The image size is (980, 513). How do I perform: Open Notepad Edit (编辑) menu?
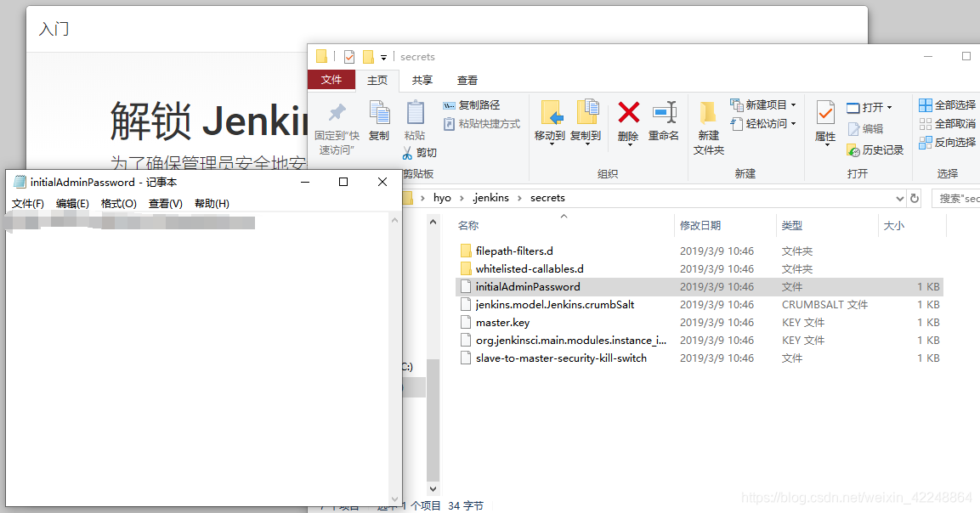[x=72, y=204]
